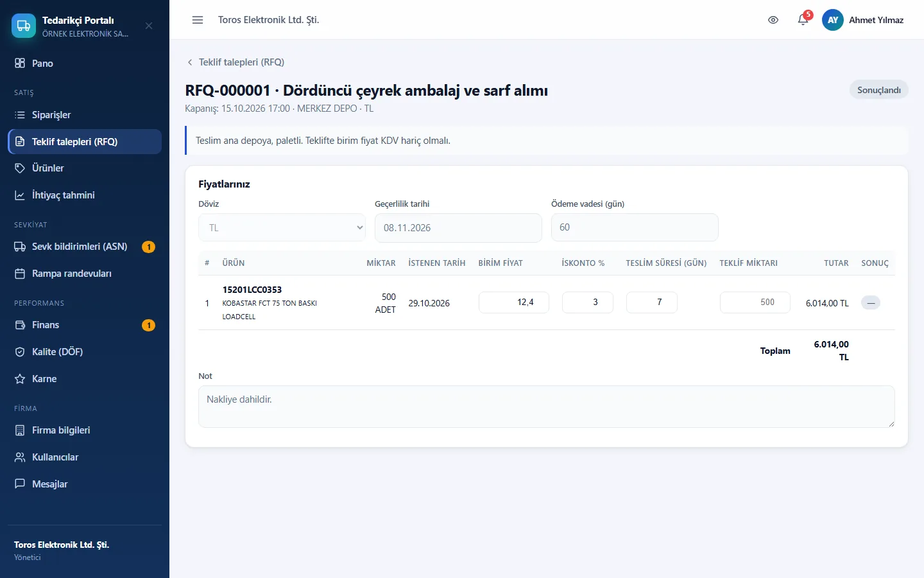Open the notifications bell icon

pyautogui.click(x=803, y=20)
